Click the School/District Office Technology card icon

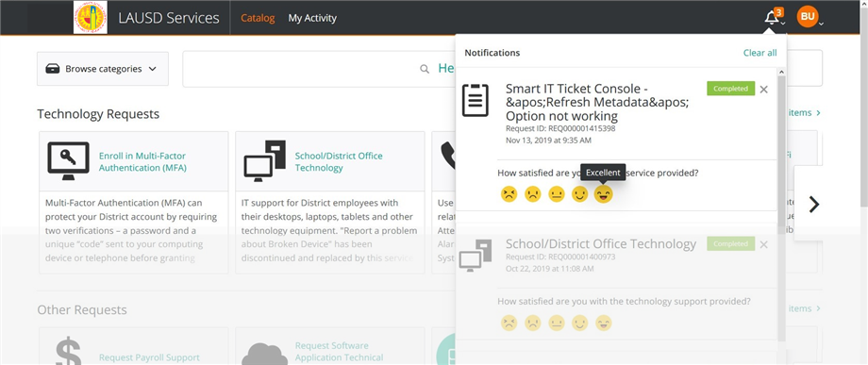click(x=264, y=161)
